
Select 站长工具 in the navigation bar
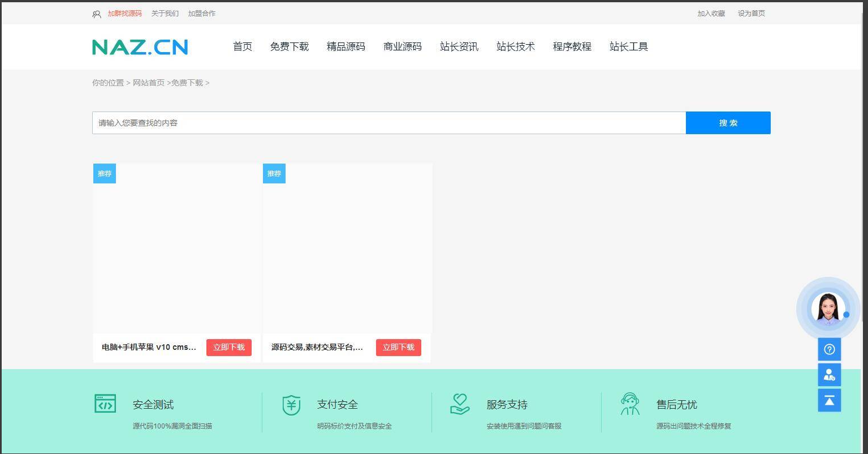[x=628, y=47]
